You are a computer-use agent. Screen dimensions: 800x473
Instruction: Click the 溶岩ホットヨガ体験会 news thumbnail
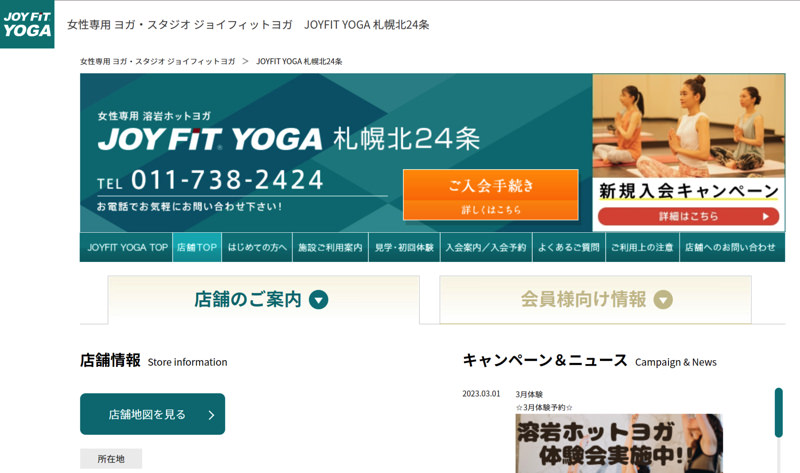click(x=618, y=444)
